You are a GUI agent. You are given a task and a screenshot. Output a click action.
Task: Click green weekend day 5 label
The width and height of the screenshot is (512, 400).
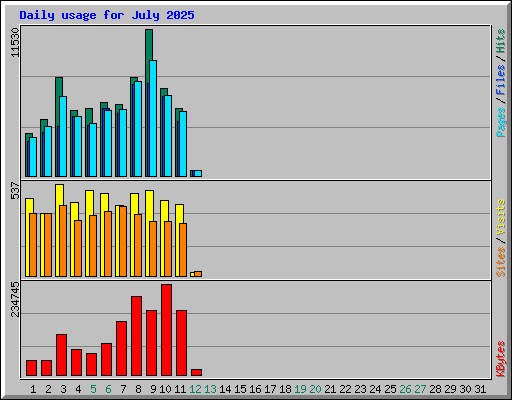(x=93, y=389)
